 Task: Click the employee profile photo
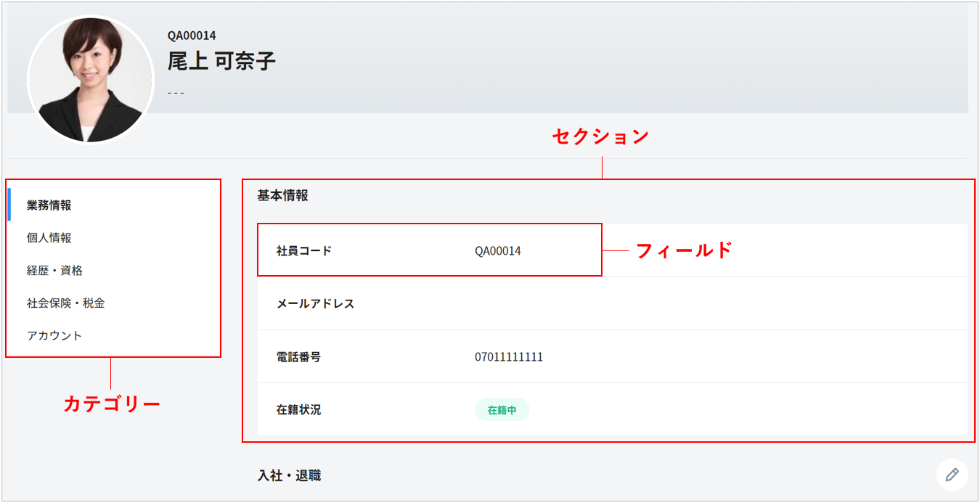tap(91, 80)
